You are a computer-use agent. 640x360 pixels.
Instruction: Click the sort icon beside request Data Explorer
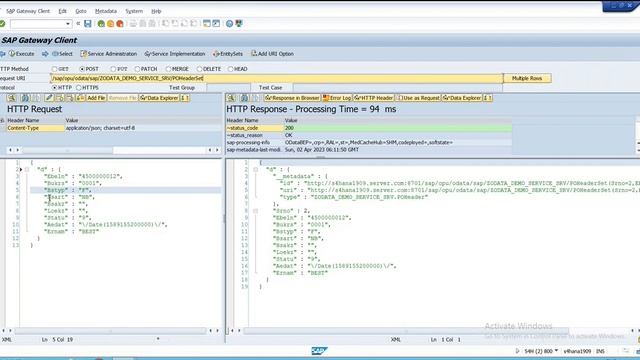pos(185,98)
